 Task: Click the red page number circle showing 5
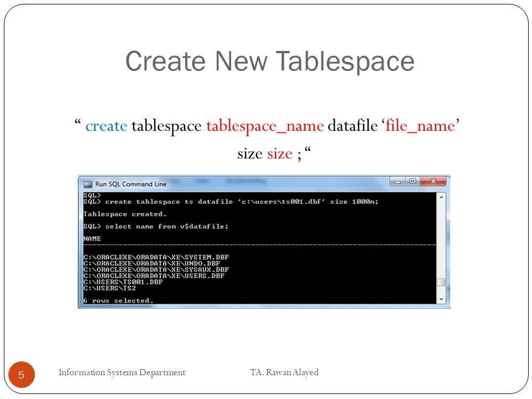[x=21, y=375]
